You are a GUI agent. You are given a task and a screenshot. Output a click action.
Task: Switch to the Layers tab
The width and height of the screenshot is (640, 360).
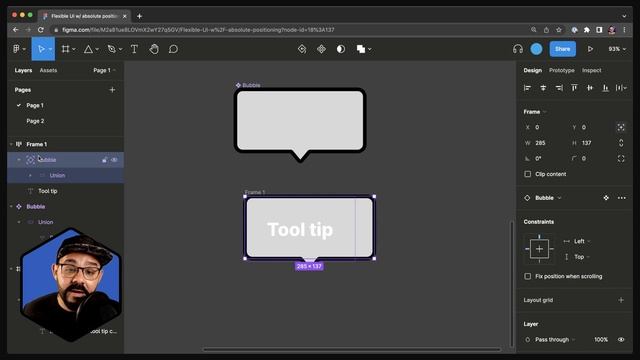(x=23, y=70)
